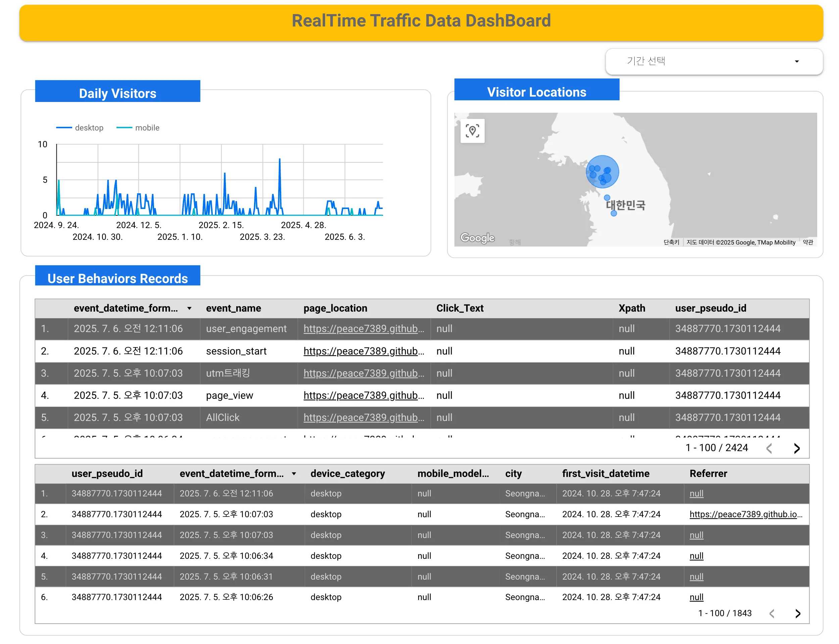Viewport: 839px width, 644px height.
Task: Click the 약관 terms link on map
Action: (x=807, y=242)
